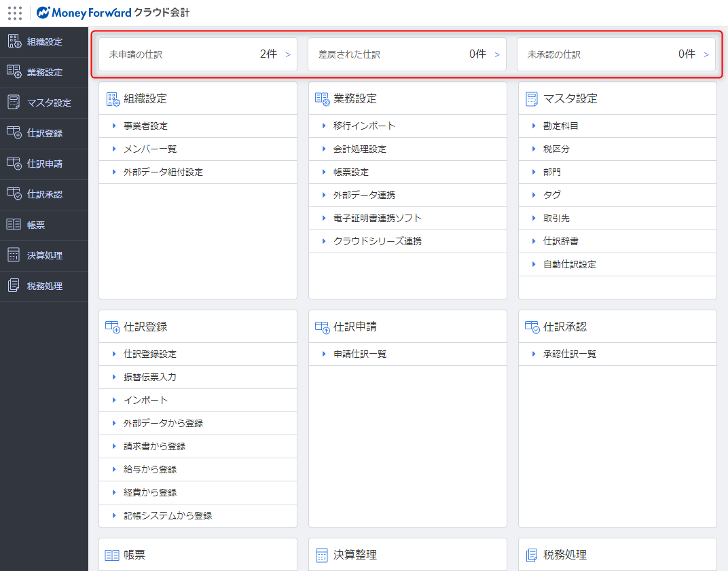The height and width of the screenshot is (571, 728).
Task: Click 帳票 card header icon
Action: tap(112, 555)
